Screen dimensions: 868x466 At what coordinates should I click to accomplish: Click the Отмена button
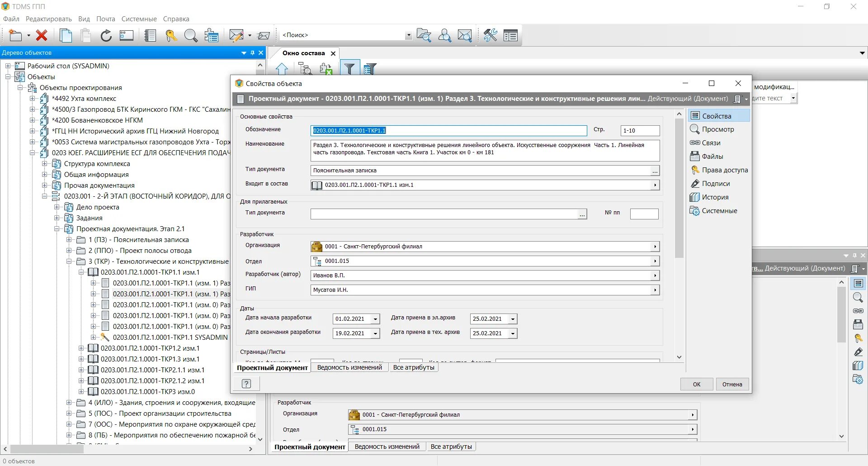[x=732, y=384]
